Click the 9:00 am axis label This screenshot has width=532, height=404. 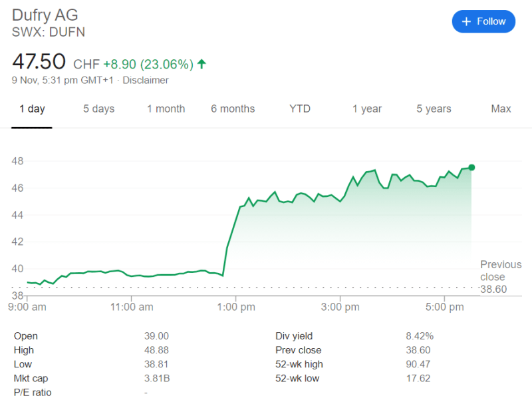pos(27,307)
